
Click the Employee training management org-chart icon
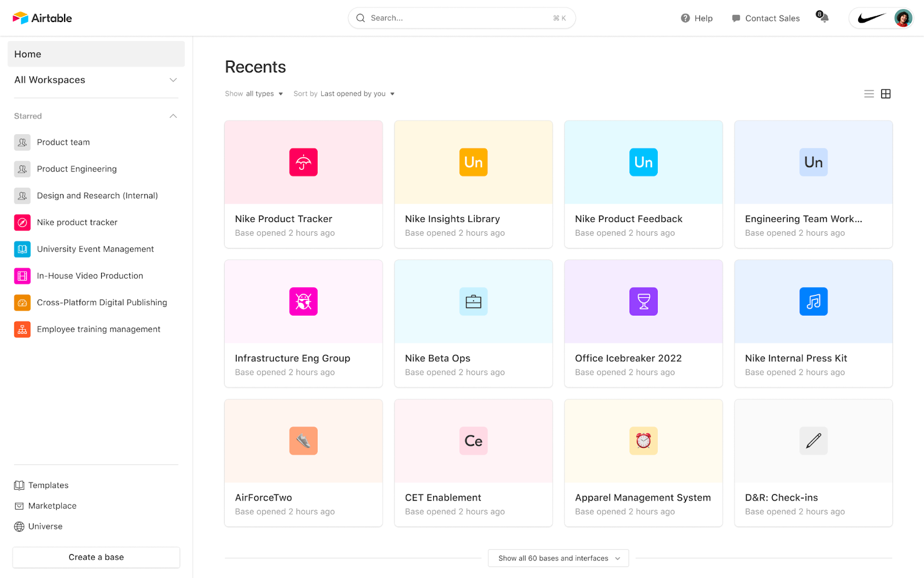22,329
